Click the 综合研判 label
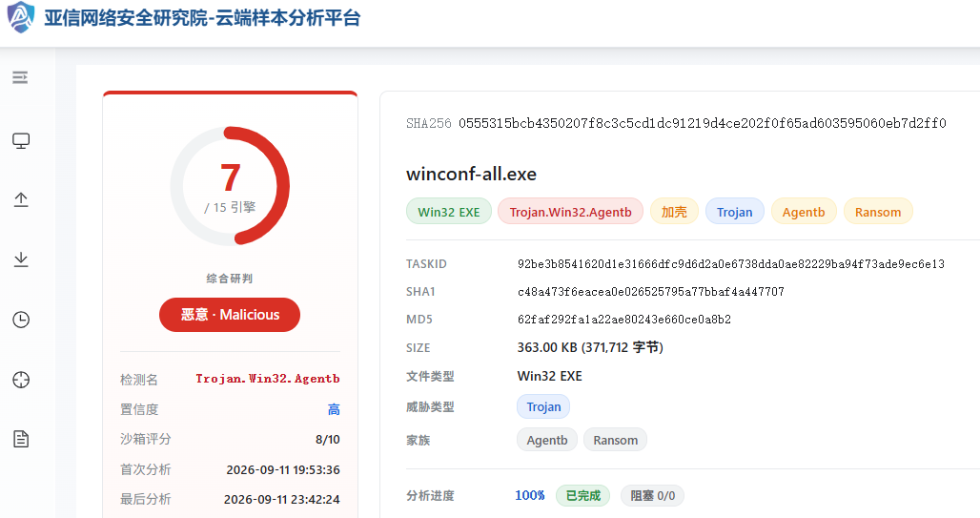 coord(230,279)
